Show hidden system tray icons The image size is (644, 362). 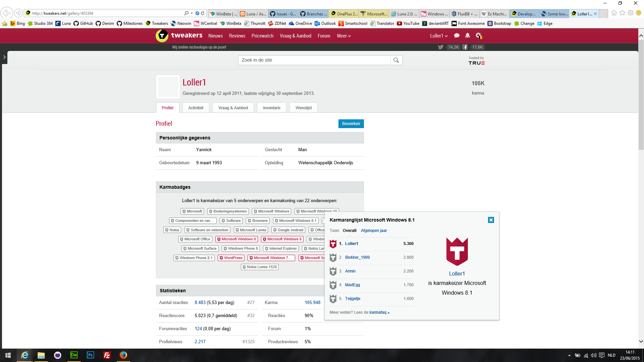[x=569, y=355]
